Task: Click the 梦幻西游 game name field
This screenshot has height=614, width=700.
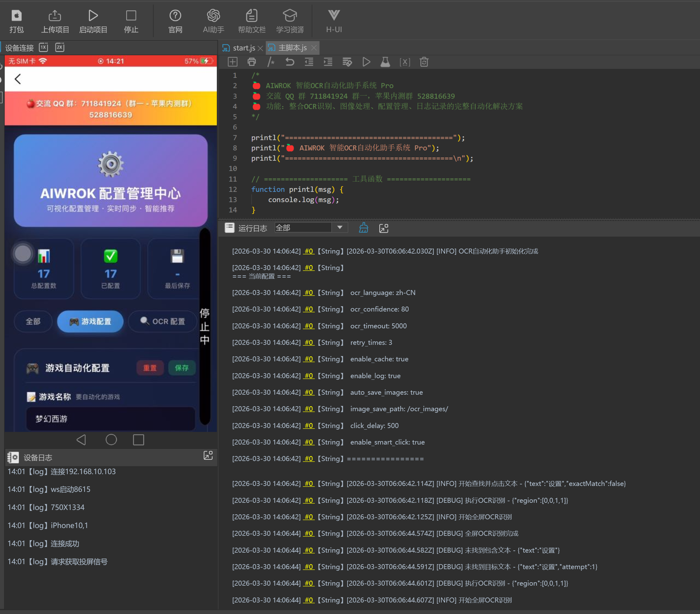Action: coord(110,419)
